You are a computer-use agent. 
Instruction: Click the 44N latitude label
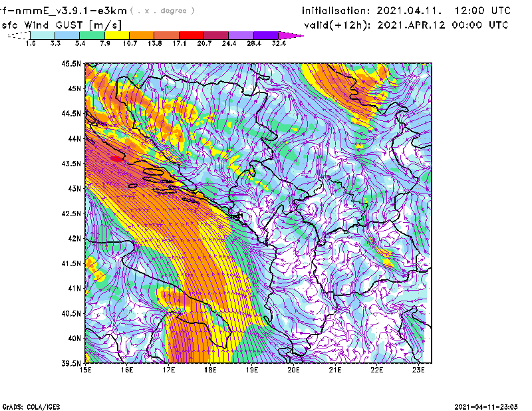point(74,138)
